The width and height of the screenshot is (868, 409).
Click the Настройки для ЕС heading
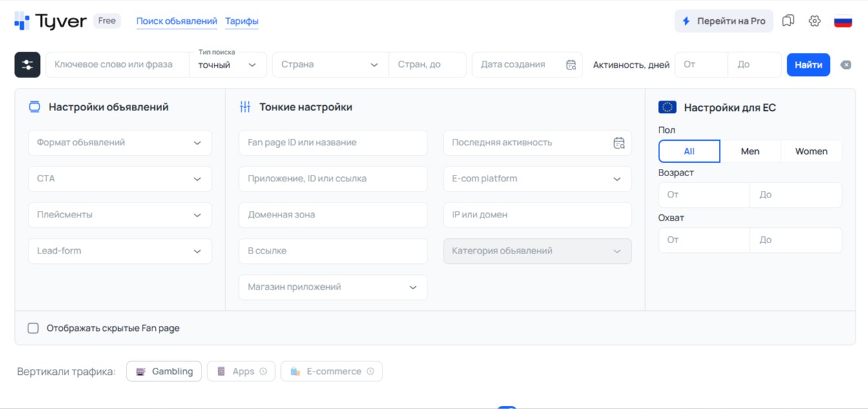tap(730, 108)
